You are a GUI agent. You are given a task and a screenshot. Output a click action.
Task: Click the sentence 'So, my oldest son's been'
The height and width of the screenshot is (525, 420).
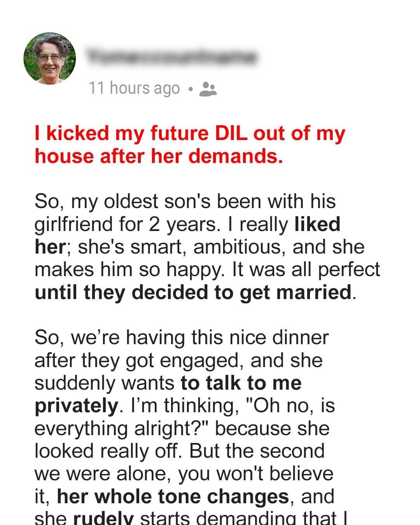[185, 201]
